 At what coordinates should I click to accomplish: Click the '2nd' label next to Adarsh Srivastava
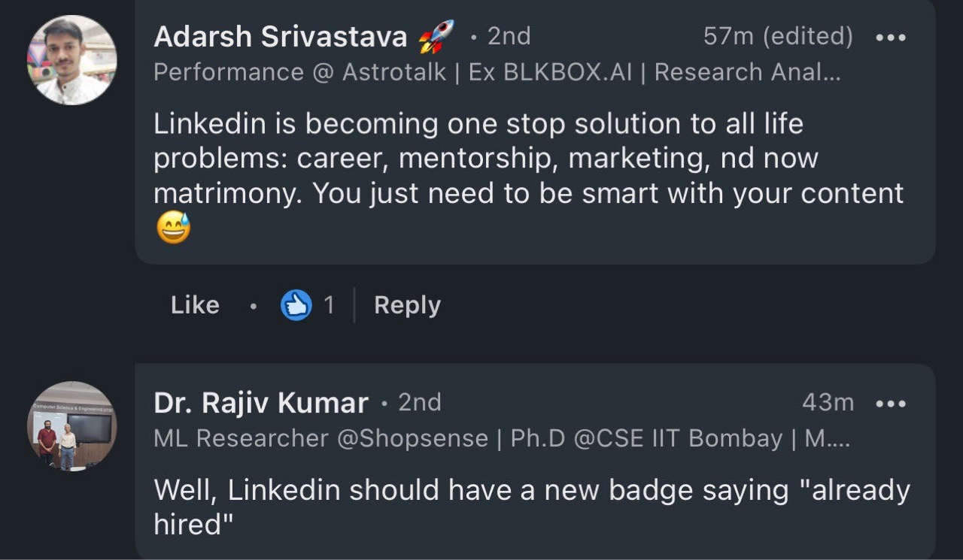509,36
